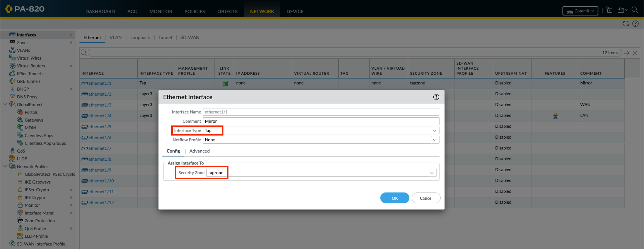644x249 pixels.
Task: Open the POLICIES top menu tab
Action: 194,11
